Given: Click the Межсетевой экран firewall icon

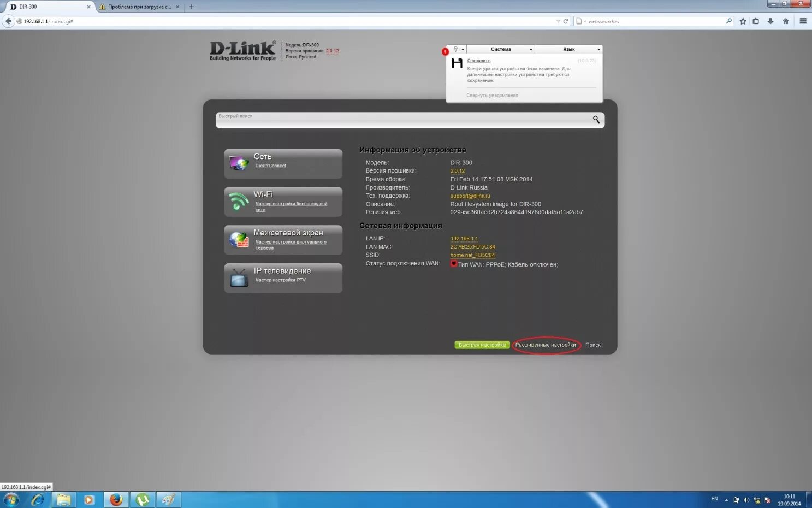Looking at the screenshot, I should click(239, 239).
